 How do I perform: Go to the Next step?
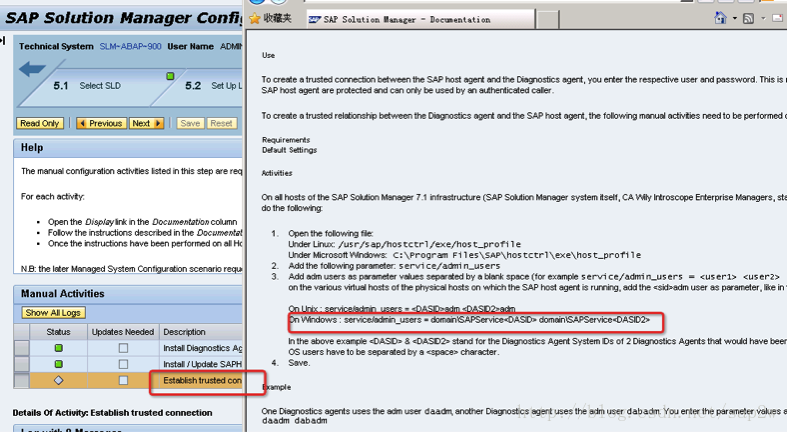146,123
